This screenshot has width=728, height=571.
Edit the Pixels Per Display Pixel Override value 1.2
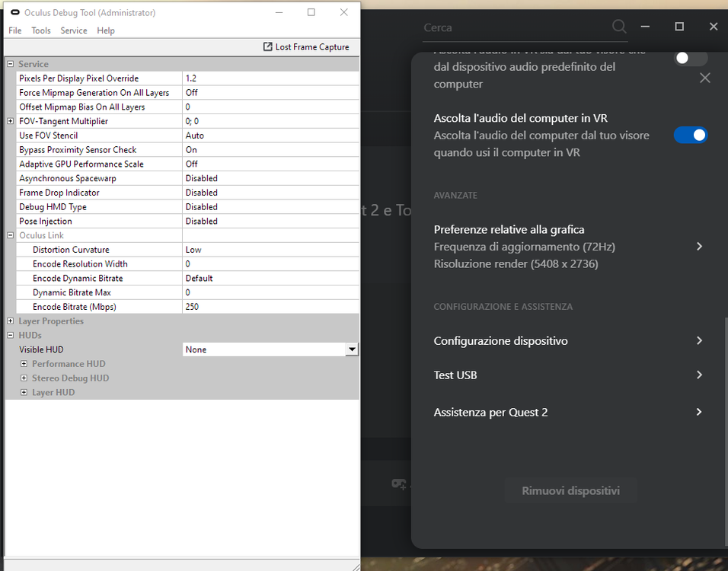pyautogui.click(x=270, y=78)
